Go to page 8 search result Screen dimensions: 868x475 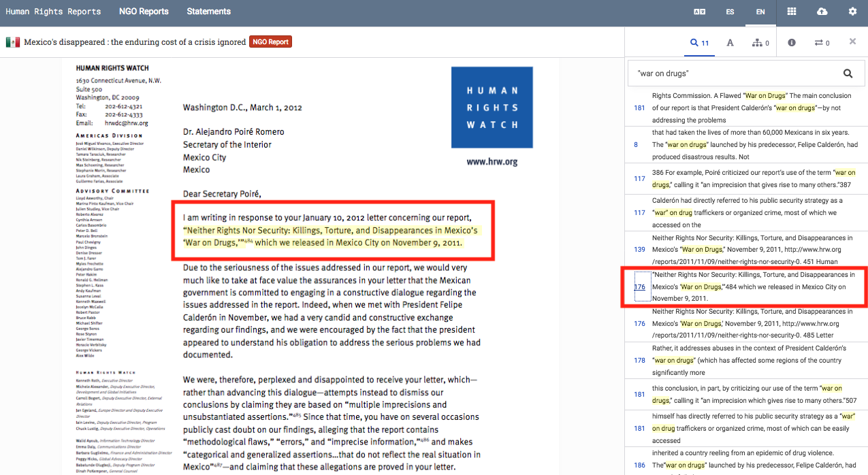click(636, 144)
